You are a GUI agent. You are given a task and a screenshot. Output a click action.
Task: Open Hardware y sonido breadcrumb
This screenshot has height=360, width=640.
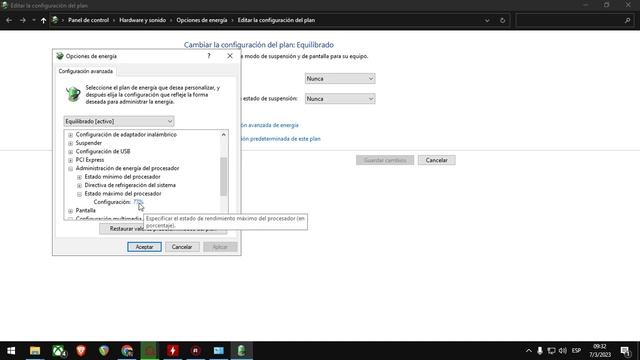tap(142, 20)
